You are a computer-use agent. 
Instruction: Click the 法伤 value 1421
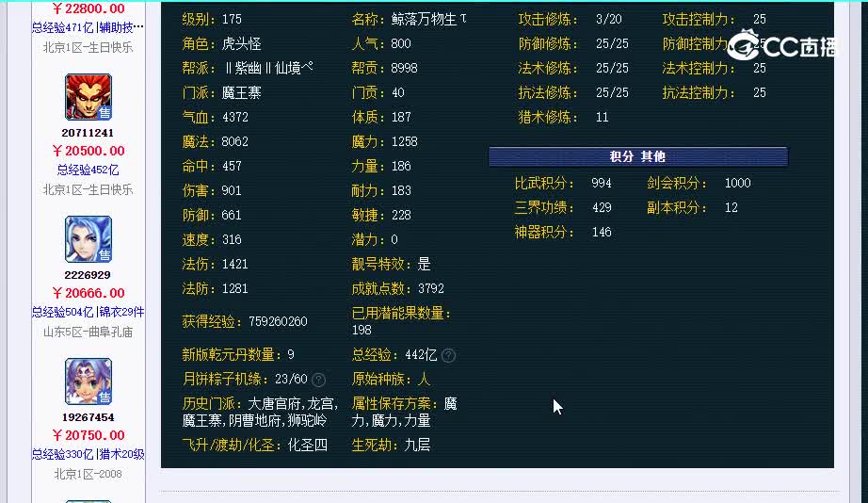(x=235, y=265)
